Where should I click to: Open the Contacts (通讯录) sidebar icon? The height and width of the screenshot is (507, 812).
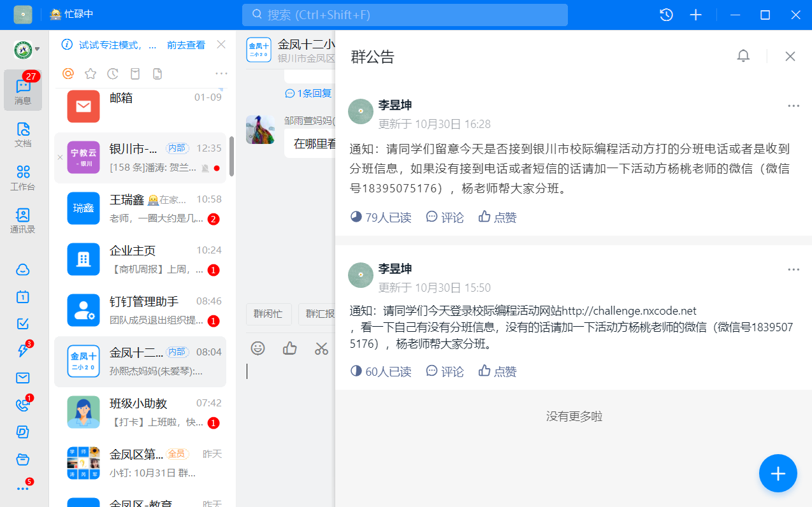point(23,220)
